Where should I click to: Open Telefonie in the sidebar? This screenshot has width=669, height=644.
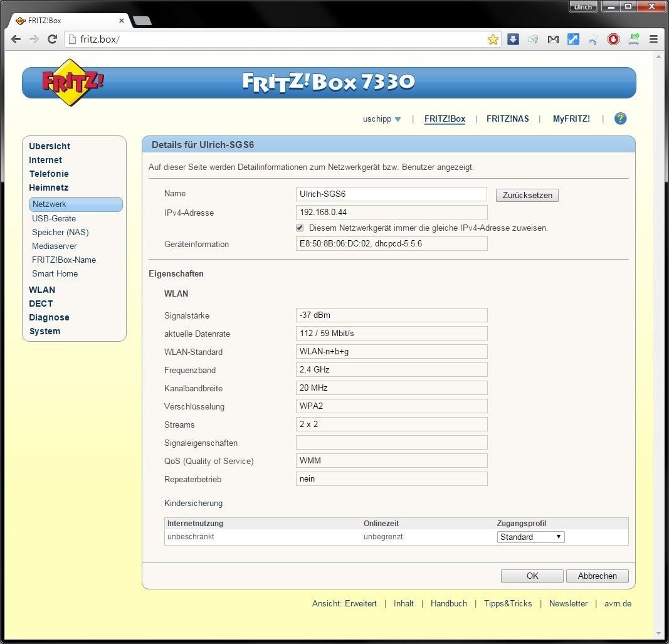49,174
